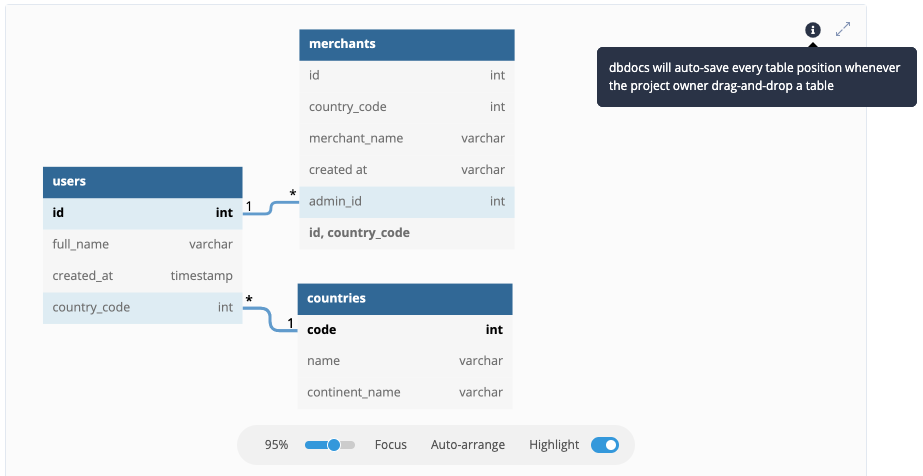Click the merchant_name field row
Screen dimensions: 923x476
pos(407,138)
